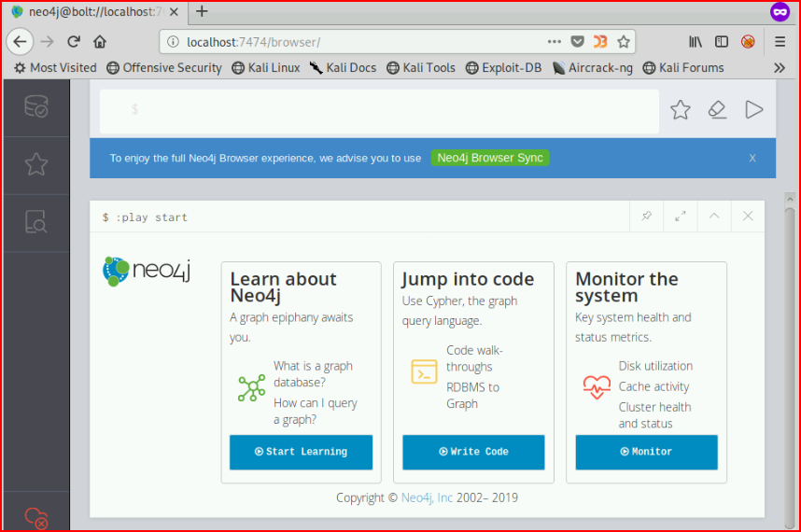The height and width of the screenshot is (532, 801).
Task: Select the neo4j@bolt://localhost tab
Action: 95,12
